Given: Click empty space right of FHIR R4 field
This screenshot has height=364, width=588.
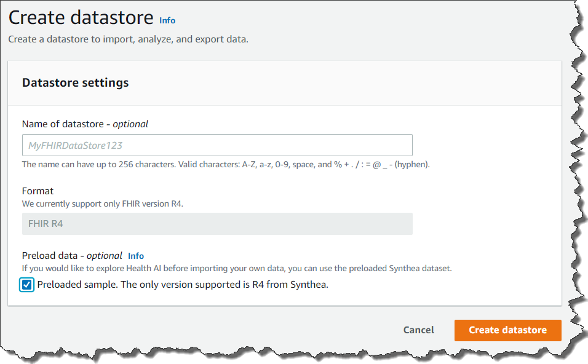Looking at the screenshot, I should tap(480, 224).
